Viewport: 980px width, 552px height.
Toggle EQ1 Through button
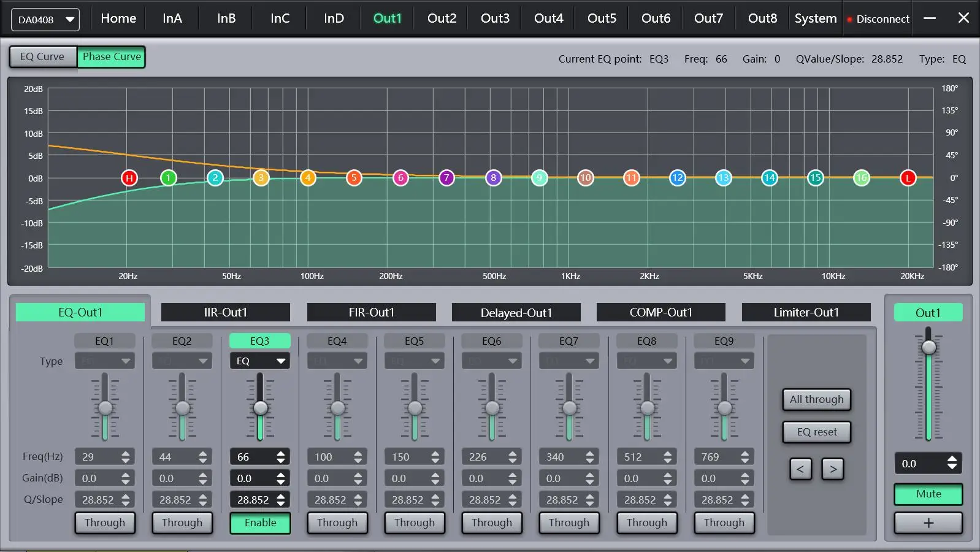pos(105,523)
